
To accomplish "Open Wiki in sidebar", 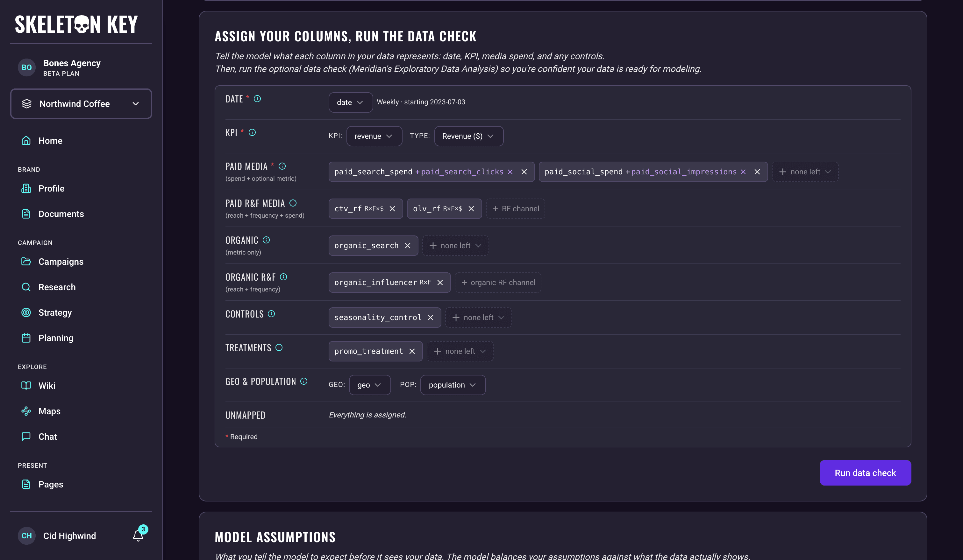I will click(46, 386).
